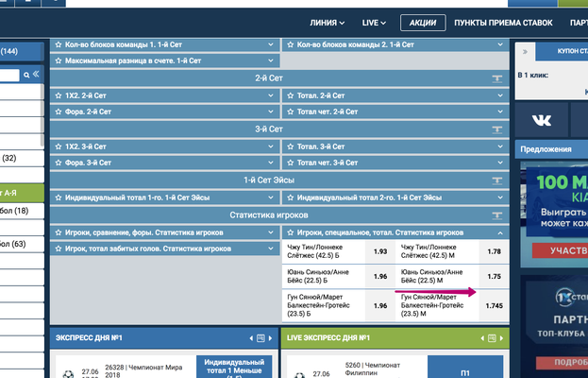Favorite the 'Фора. 3-й Сет' market

(58, 163)
